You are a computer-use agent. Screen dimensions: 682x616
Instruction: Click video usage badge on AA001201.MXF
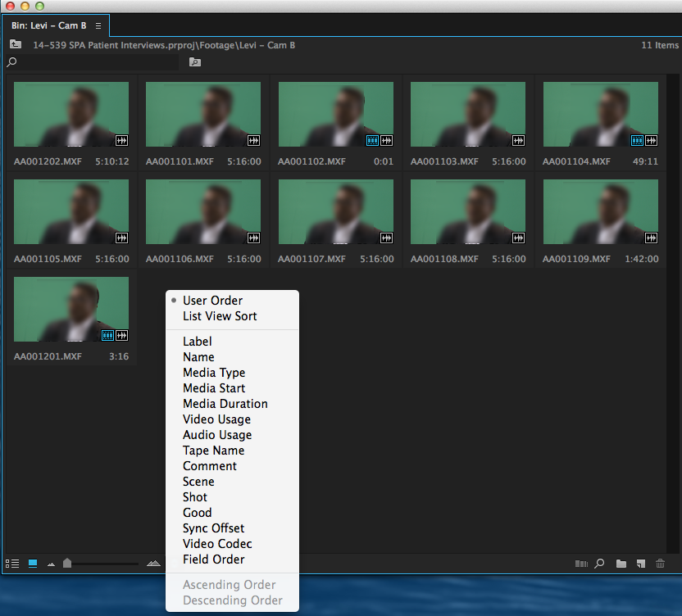[x=107, y=335]
